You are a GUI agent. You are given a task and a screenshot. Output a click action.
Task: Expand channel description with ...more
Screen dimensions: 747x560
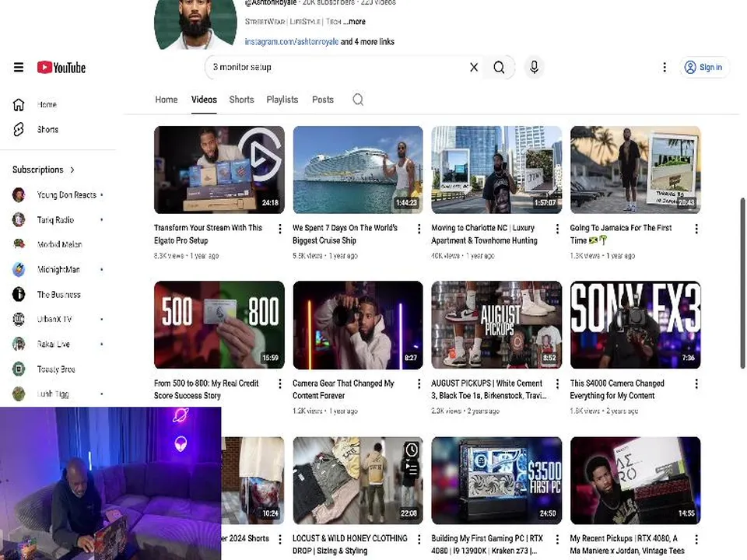coord(354,22)
